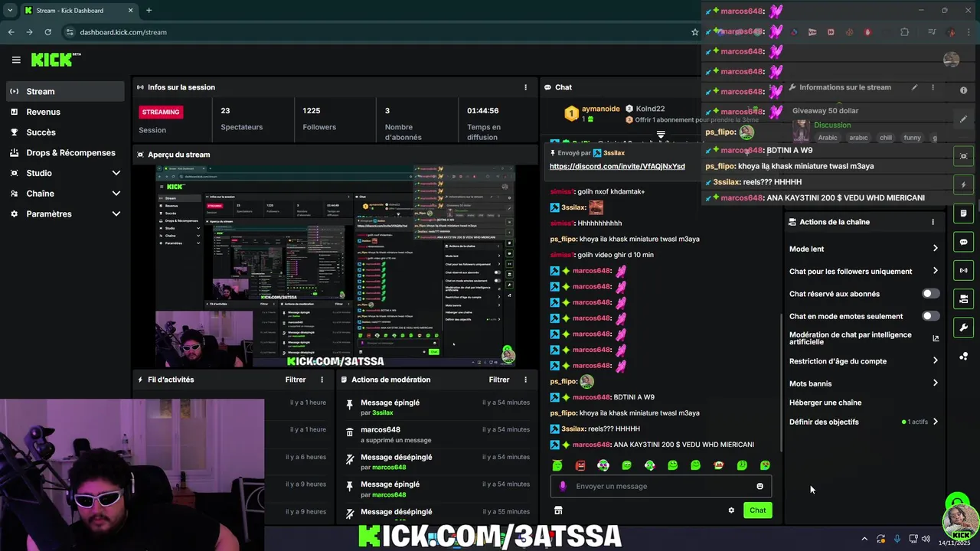Click the lightning bolt toolbar icon
This screenshot has height=551, width=980.
[x=963, y=184]
